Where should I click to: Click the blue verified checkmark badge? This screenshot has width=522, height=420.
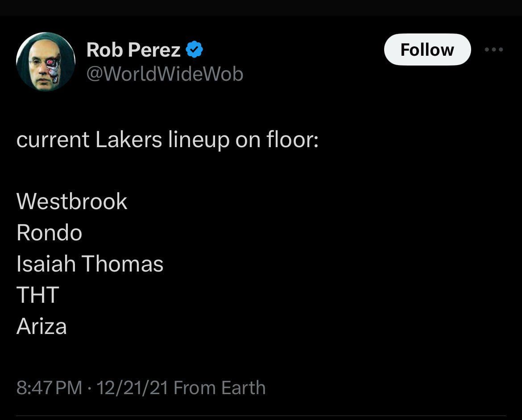coord(195,49)
